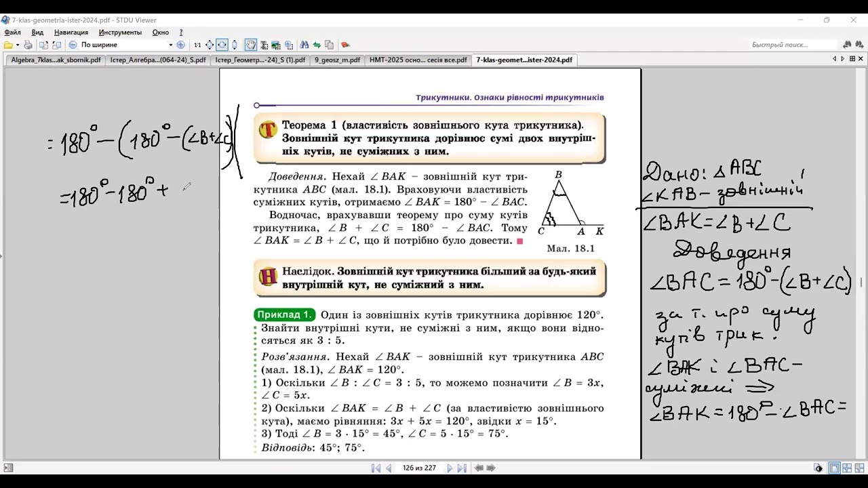Print the document with the printer icon
The height and width of the screenshot is (488, 868).
(x=28, y=45)
